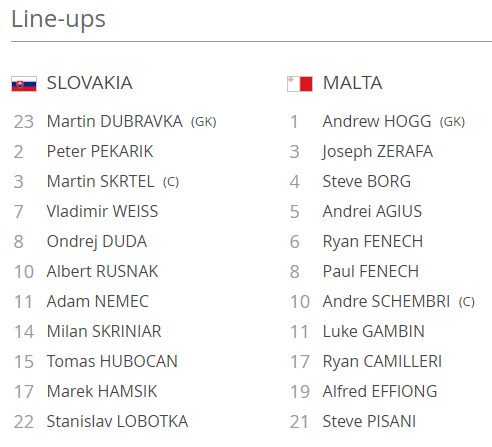492x447 pixels.
Task: Select Luke GAMBIN
Action: (374, 331)
